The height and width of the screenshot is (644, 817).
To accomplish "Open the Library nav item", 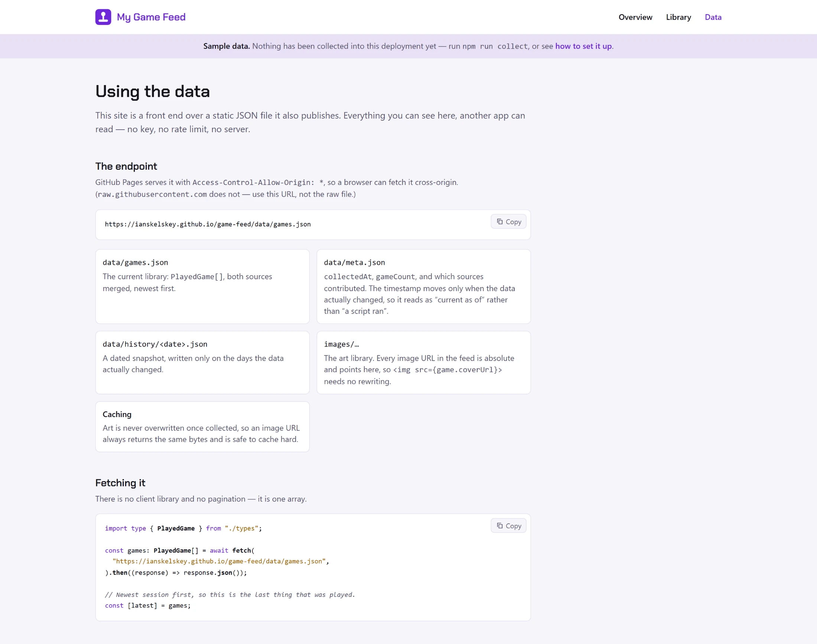I will click(x=678, y=17).
